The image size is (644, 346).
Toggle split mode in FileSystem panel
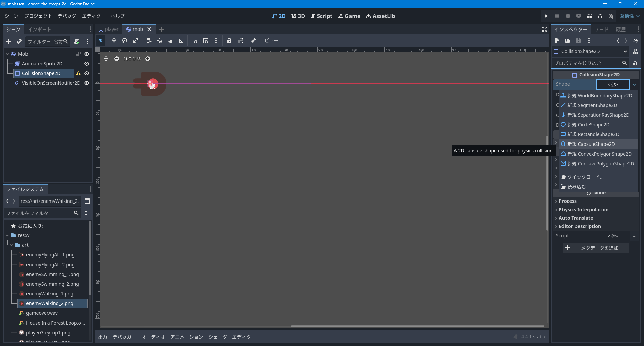(87, 201)
